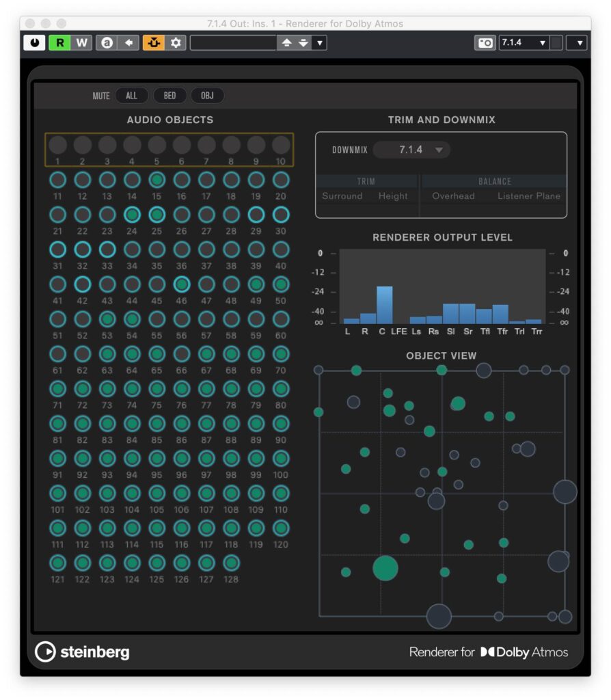
Task: Click audio object 32 indicator
Action: [x=83, y=250]
